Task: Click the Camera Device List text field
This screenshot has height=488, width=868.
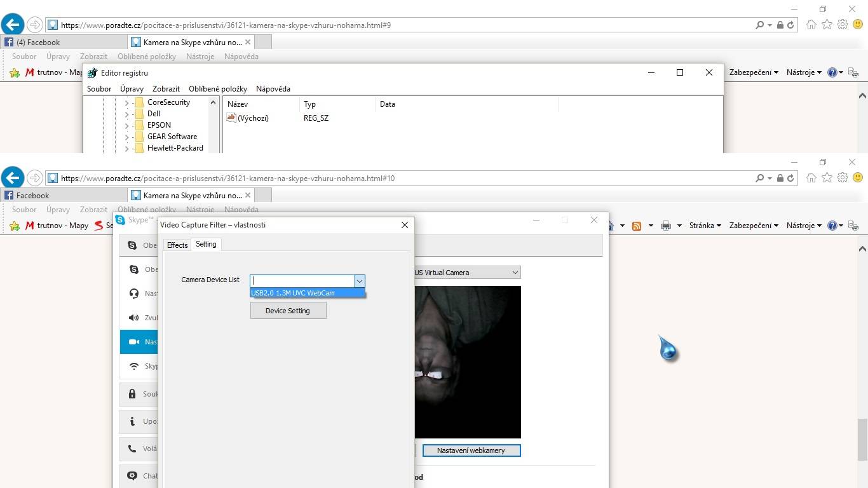Action: [x=302, y=281]
